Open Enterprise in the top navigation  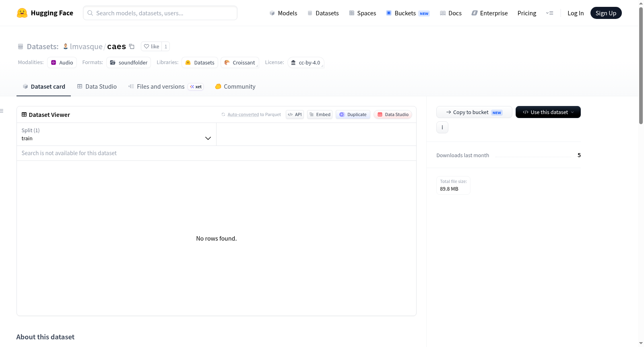[x=489, y=13]
